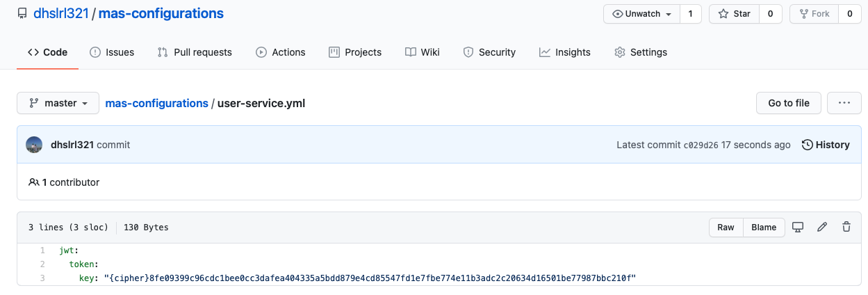The image size is (868, 295).
Task: Open dhslrl321 commit author link
Action: 72,145
